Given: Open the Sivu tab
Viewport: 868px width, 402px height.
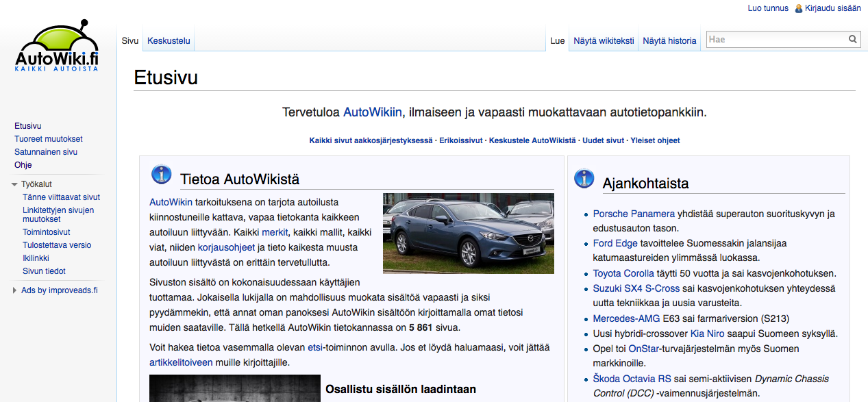Looking at the screenshot, I should [x=130, y=41].
